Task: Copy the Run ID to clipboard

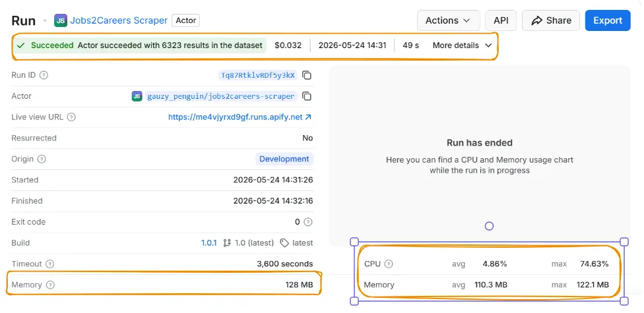Action: tap(307, 75)
